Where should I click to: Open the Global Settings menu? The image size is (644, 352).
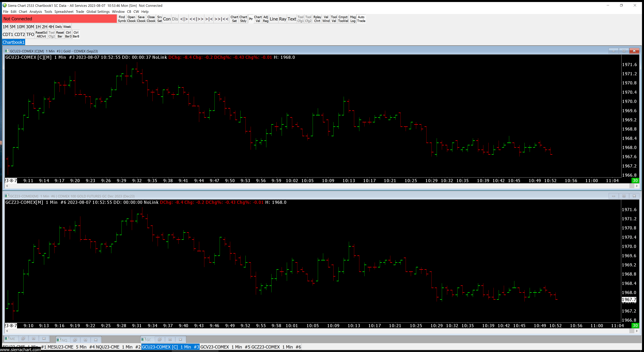(98, 11)
